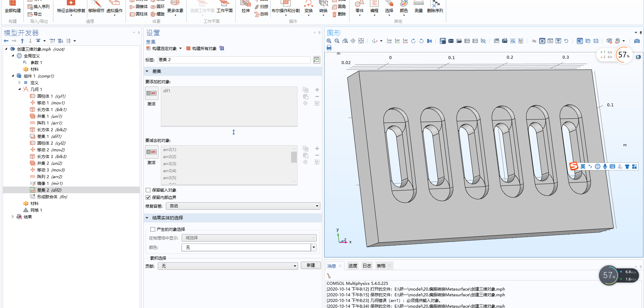Add a 圆柱体 (cylinder) primitive from ribbon

pos(139,14)
